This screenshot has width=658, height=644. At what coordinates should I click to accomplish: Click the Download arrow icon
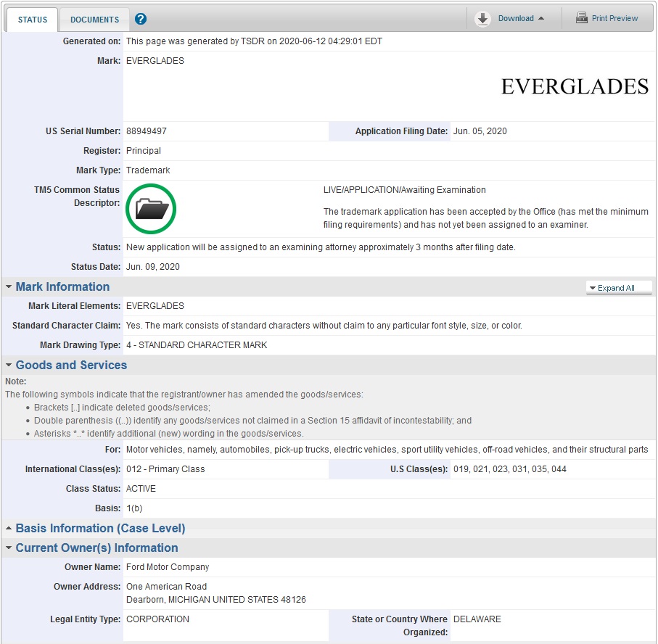point(483,19)
